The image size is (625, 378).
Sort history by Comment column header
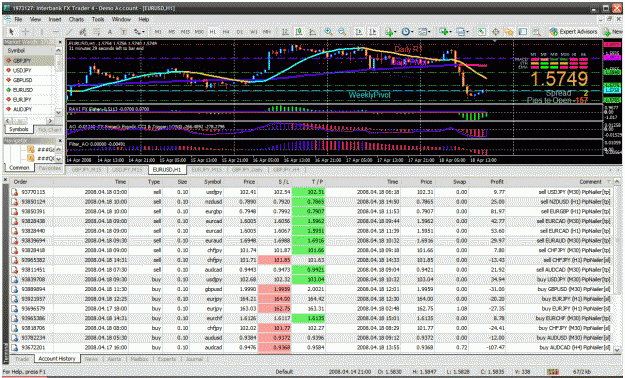(x=559, y=182)
